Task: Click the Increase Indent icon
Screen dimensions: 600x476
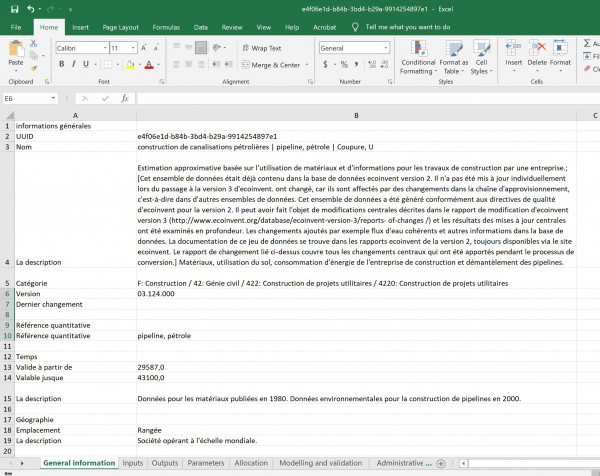Action: point(228,64)
